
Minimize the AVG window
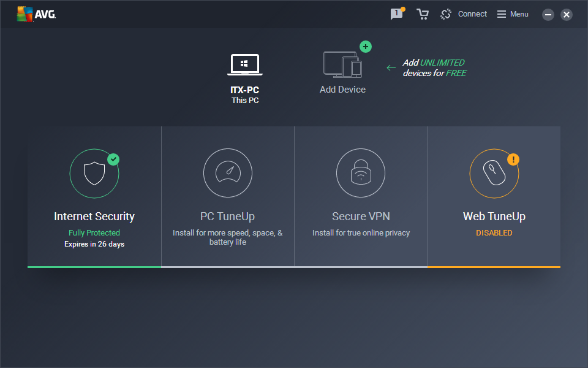tap(548, 15)
